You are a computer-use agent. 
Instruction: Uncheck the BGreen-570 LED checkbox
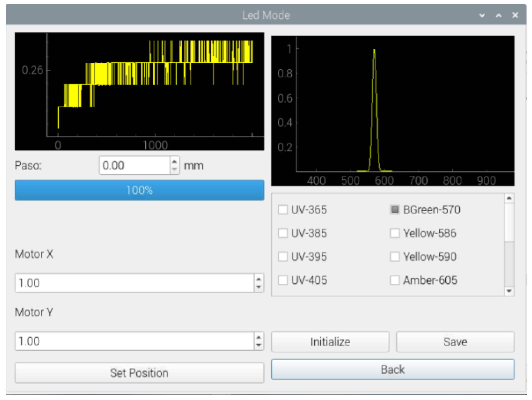[x=395, y=210]
